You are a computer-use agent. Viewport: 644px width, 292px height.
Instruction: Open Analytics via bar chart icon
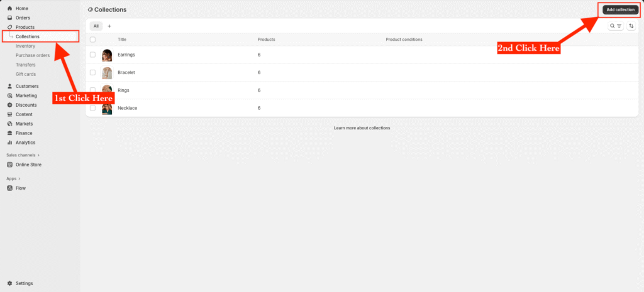point(9,143)
